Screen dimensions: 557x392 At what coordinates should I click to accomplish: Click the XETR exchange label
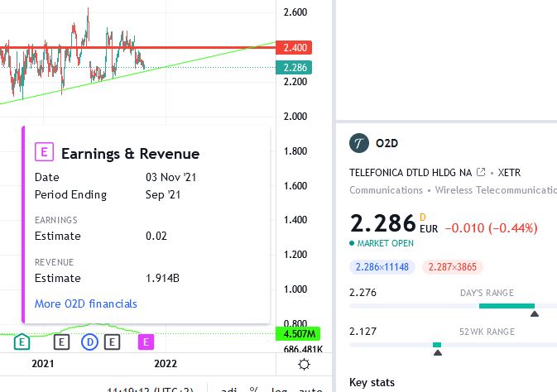click(509, 173)
